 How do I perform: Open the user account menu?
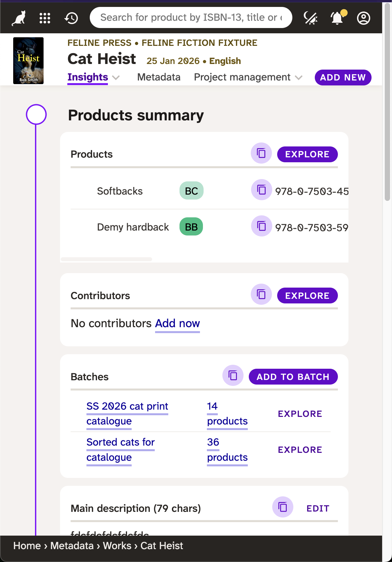363,18
